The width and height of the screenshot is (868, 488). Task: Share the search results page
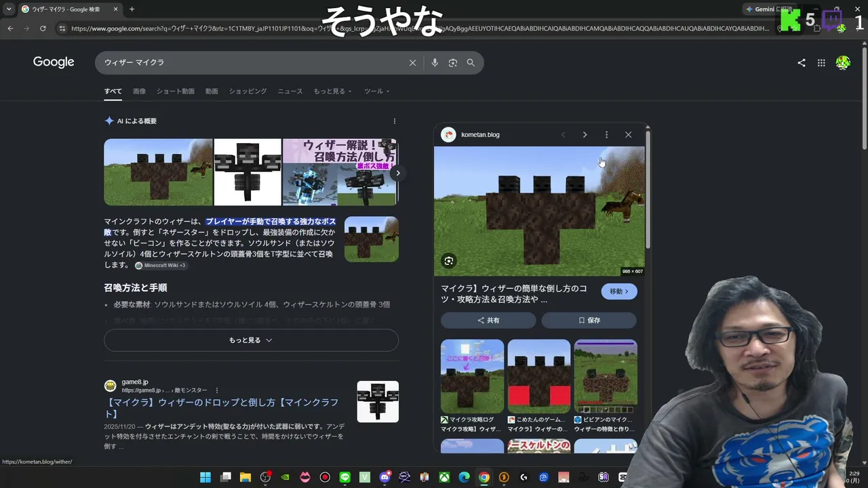[x=802, y=63]
